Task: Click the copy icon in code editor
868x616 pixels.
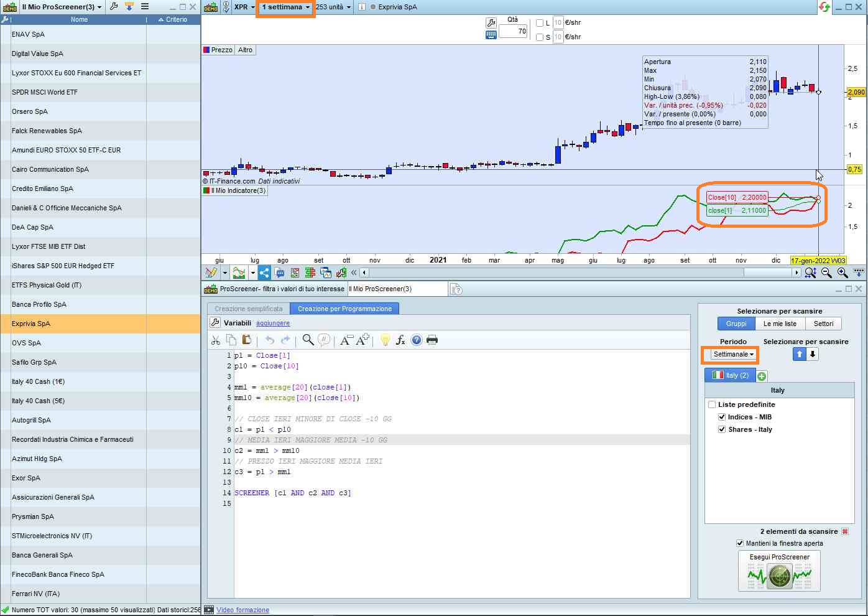Action: [x=231, y=340]
